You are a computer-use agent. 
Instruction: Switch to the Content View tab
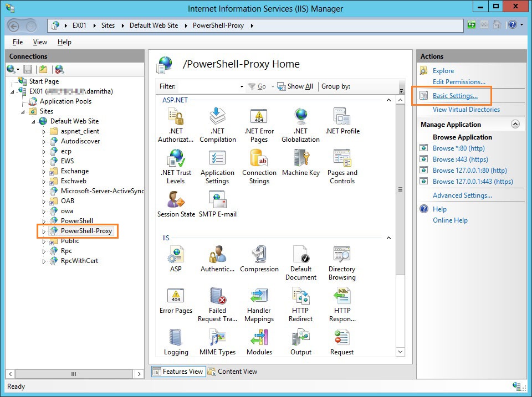click(x=233, y=372)
